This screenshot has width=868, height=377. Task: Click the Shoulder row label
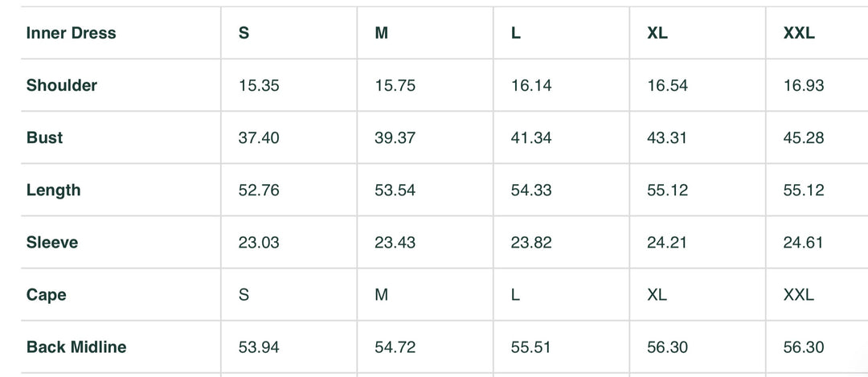[x=62, y=85]
